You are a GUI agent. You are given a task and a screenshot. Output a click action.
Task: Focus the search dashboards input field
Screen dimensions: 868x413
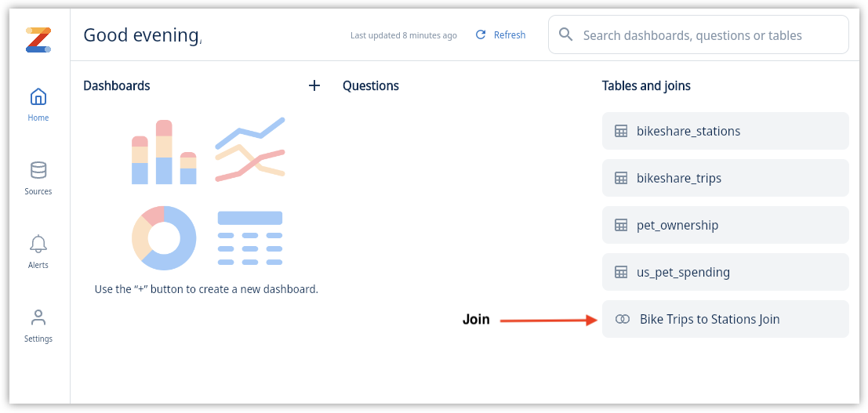pos(699,34)
